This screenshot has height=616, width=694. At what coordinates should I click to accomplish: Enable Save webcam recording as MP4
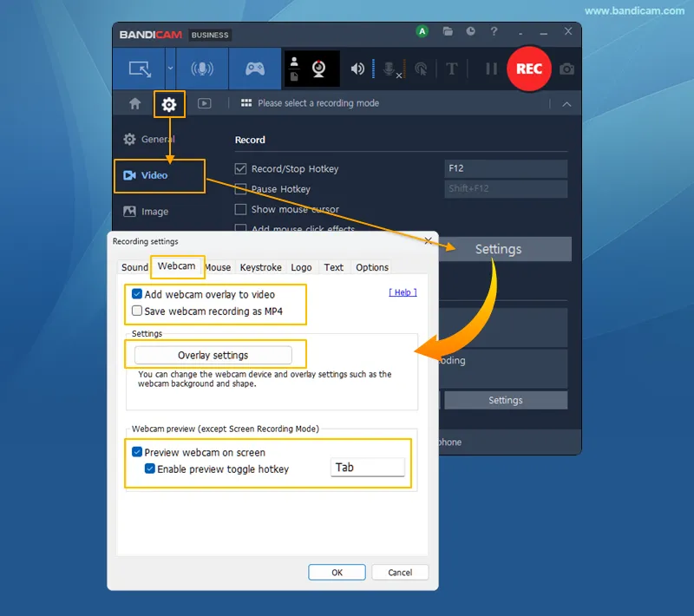[137, 311]
